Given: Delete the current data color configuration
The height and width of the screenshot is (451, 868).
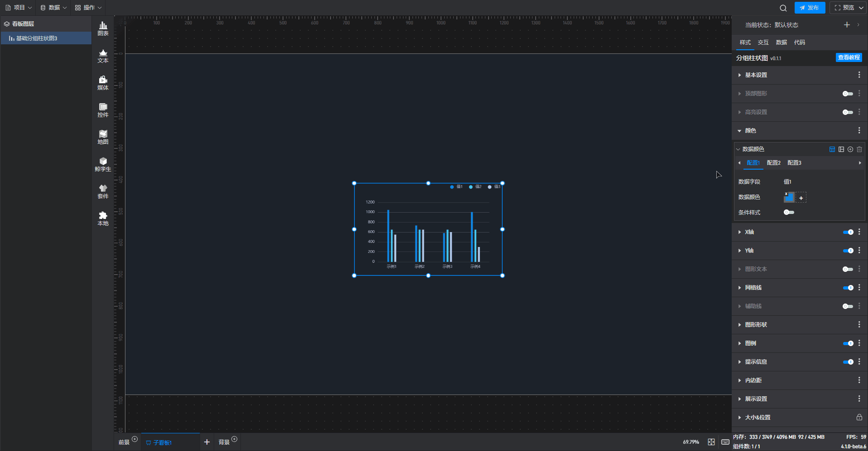Looking at the screenshot, I should [859, 149].
